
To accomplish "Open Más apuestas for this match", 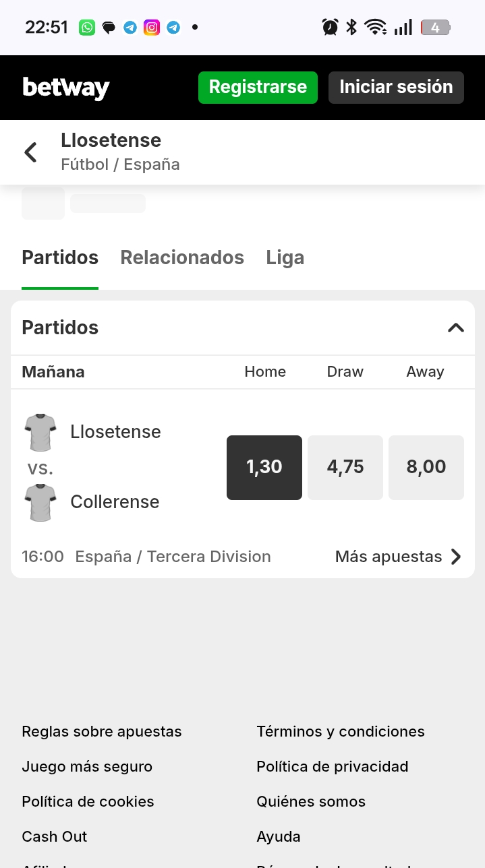I will click(x=398, y=557).
